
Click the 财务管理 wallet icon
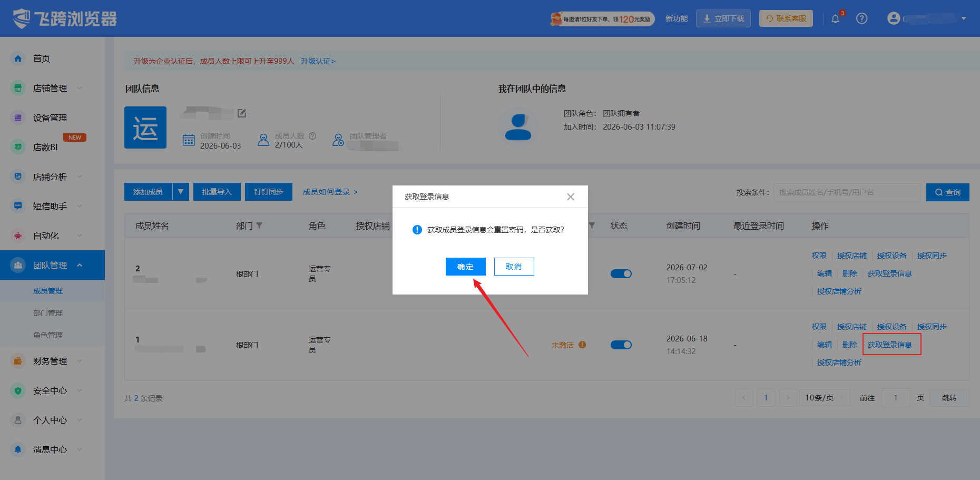pos(18,361)
